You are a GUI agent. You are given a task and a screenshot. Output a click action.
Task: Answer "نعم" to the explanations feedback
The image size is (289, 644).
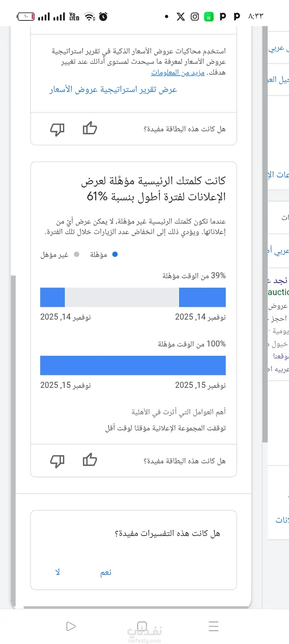point(106,573)
